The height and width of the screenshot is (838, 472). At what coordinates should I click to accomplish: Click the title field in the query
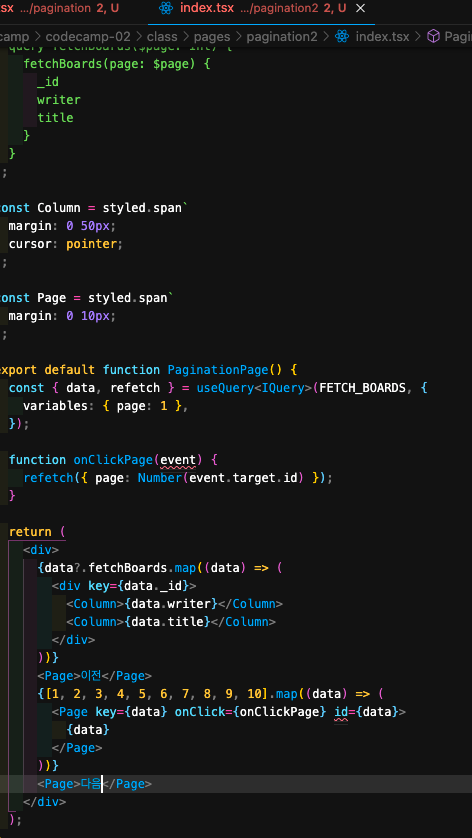[55, 118]
